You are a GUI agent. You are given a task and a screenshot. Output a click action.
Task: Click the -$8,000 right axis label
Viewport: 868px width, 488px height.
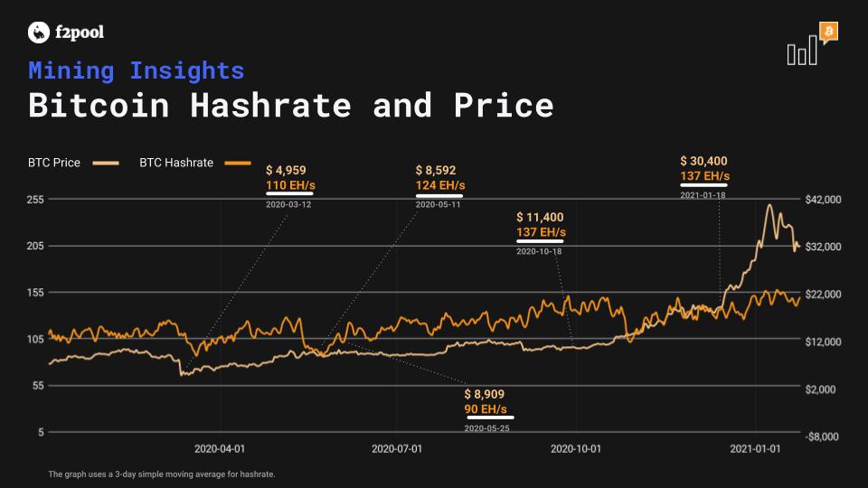pyautogui.click(x=822, y=437)
